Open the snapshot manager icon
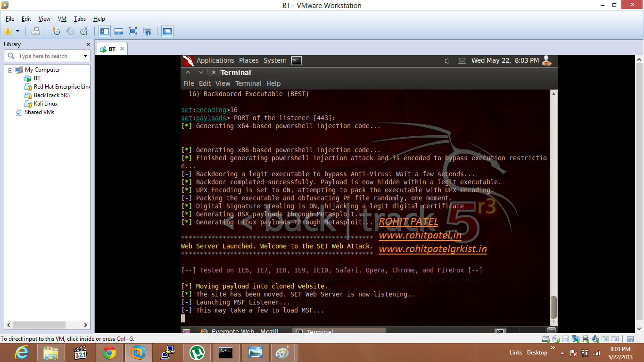The width and height of the screenshot is (644, 362). coord(84,31)
